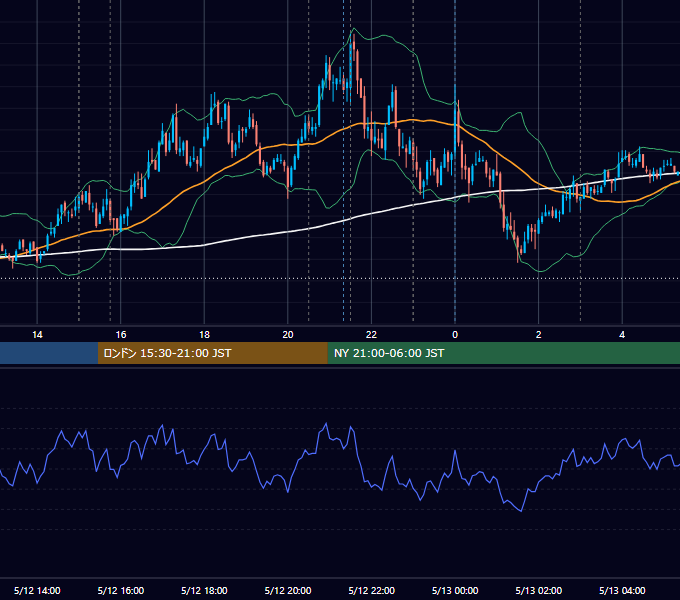Click the hour label 4 on price chart axis

pyautogui.click(x=622, y=335)
